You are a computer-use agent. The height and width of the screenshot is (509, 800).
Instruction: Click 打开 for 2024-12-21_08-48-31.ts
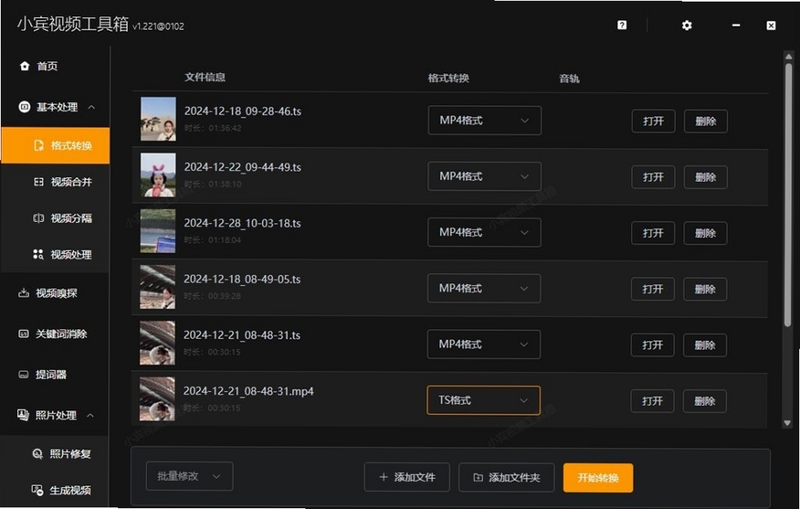652,345
